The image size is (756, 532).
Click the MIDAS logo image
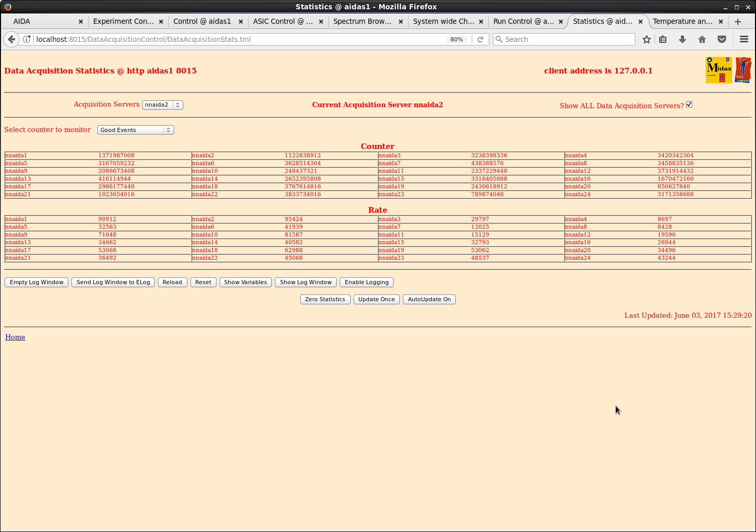tap(719, 70)
